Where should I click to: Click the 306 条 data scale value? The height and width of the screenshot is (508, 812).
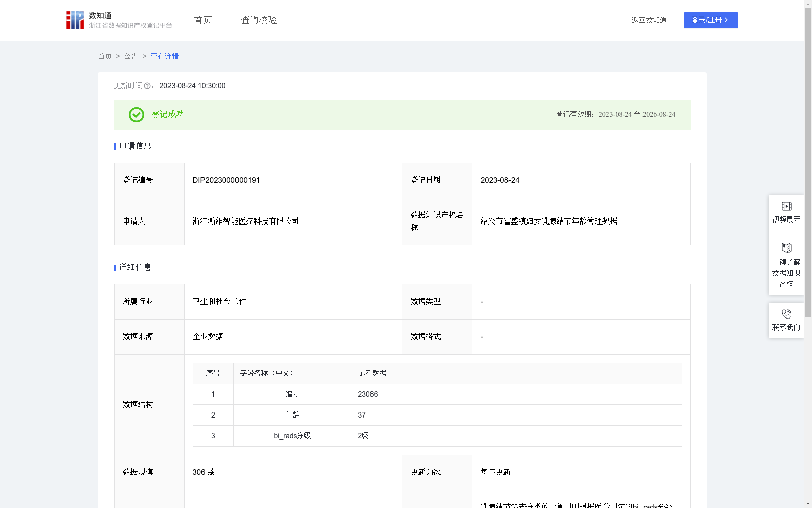(204, 472)
